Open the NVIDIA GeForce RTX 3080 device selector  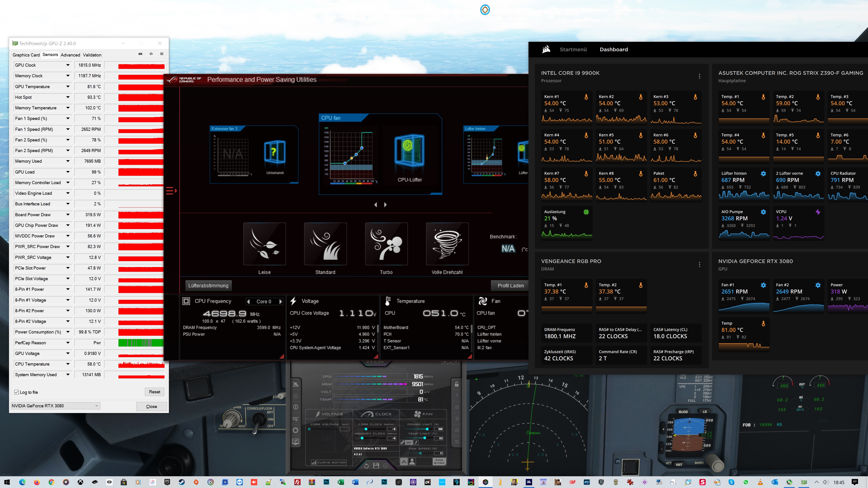pyautogui.click(x=56, y=406)
